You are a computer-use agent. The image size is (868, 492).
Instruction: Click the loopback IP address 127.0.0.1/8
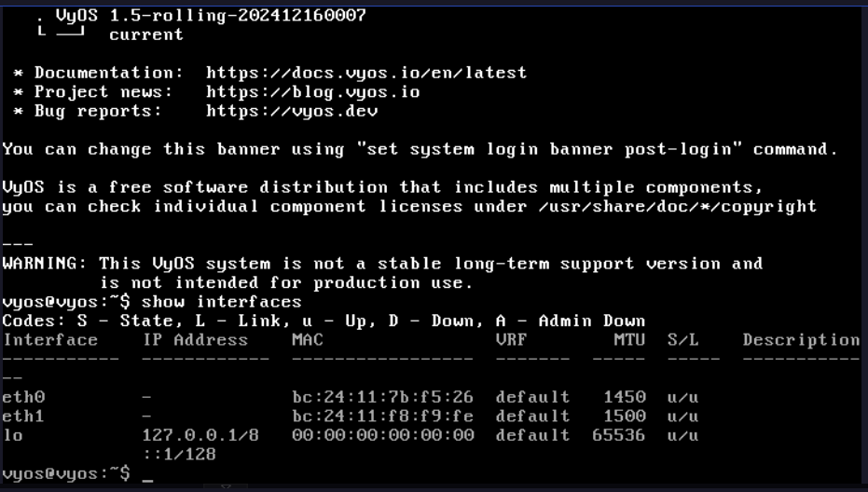tap(200, 435)
